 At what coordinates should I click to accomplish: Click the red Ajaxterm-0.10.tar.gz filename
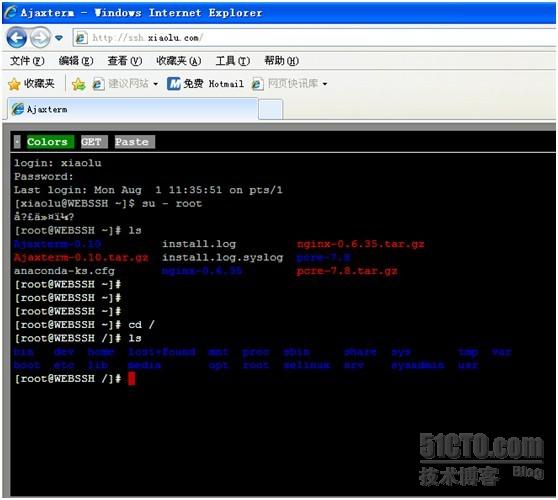click(x=81, y=258)
